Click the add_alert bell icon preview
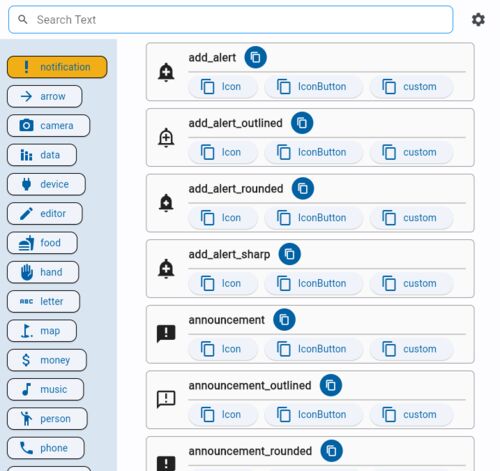The height and width of the screenshot is (471, 500). click(x=166, y=72)
